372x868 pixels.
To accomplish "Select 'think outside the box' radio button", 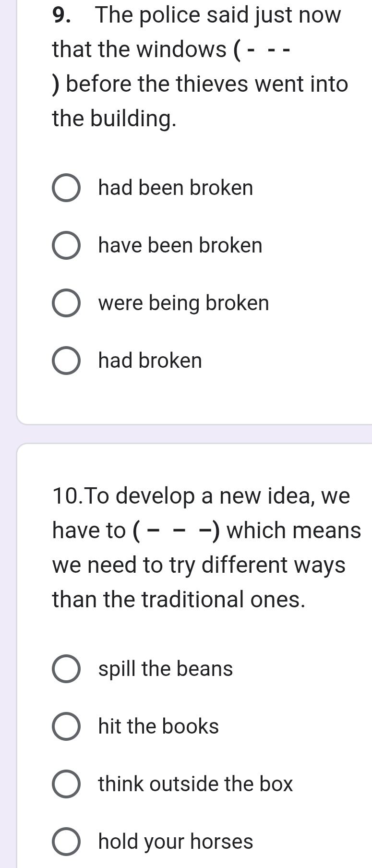I will tap(66, 784).
